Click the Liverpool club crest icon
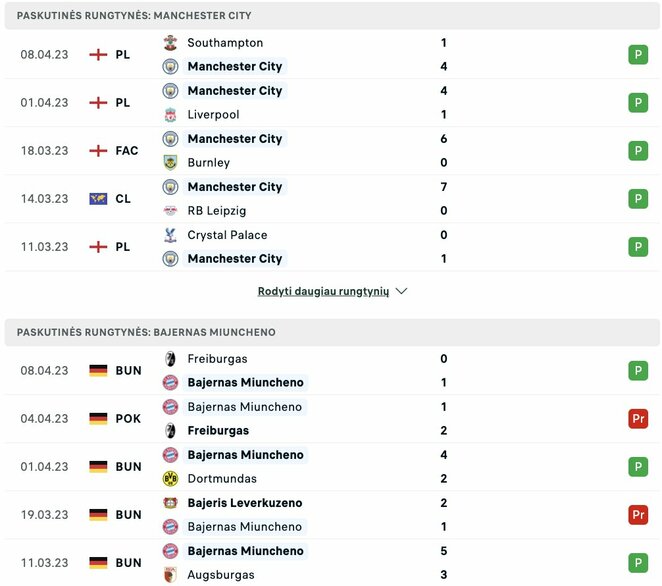The image size is (662, 586). tap(170, 115)
